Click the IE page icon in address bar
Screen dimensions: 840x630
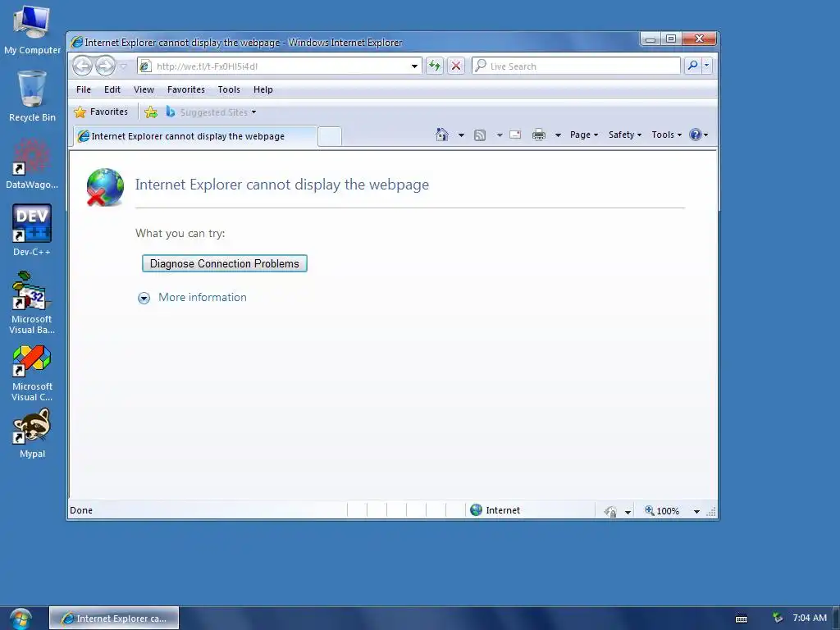144,66
